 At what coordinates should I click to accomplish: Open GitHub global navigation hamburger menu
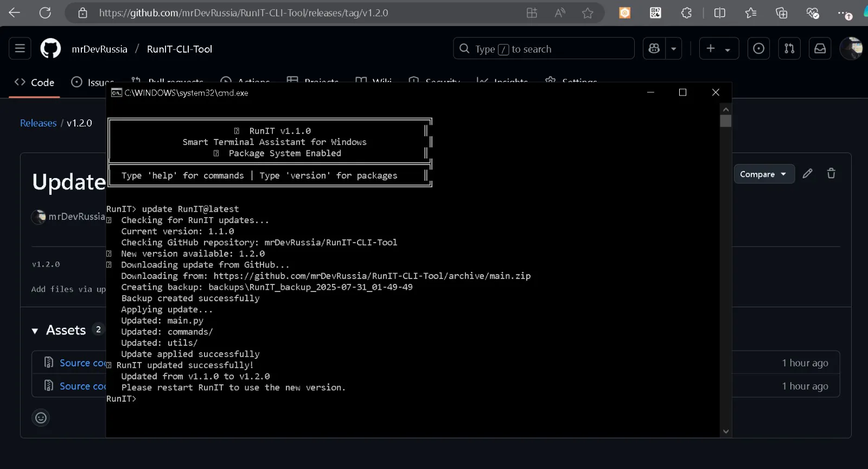(20, 48)
